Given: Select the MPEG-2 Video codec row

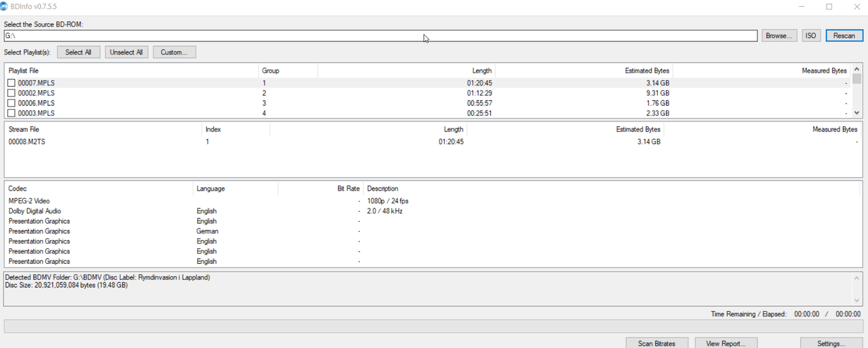Looking at the screenshot, I should pos(433,201).
